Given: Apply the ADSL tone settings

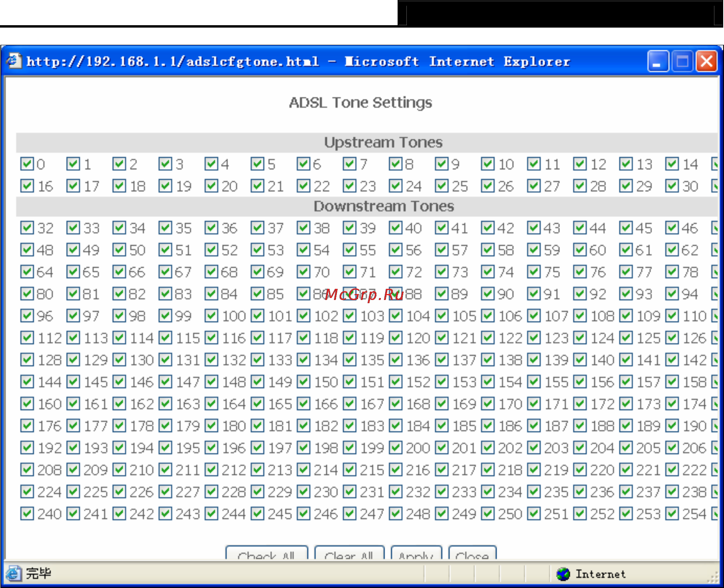Looking at the screenshot, I should 416,553.
